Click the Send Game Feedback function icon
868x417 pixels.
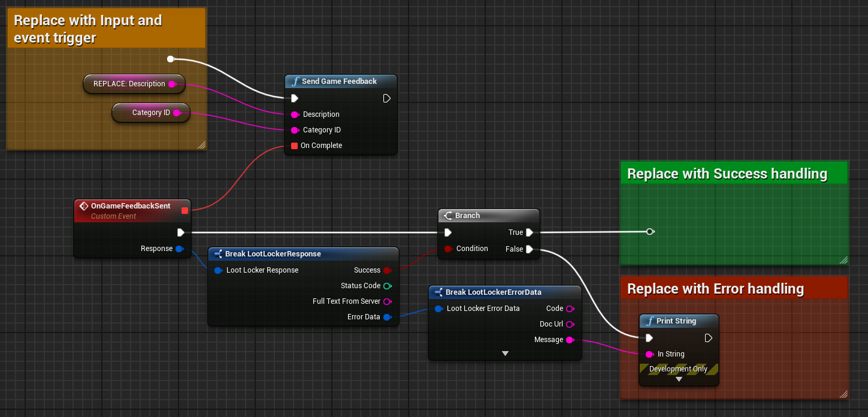[295, 81]
